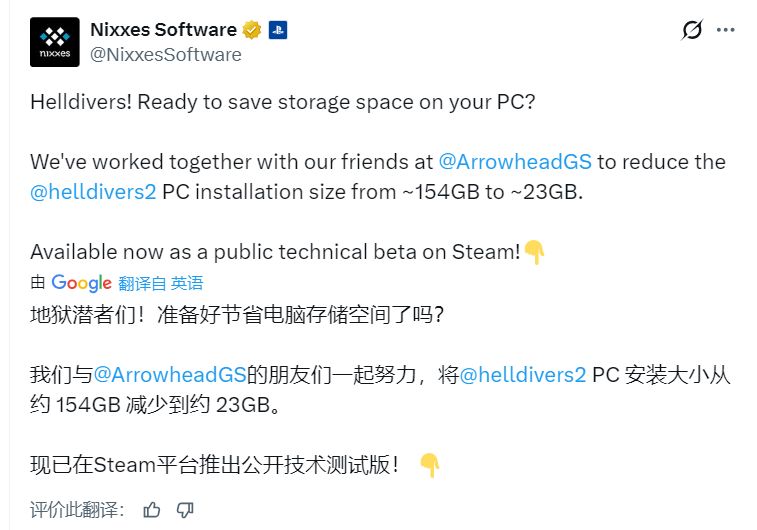Open the Nixxes Software display name
Screen dimensions: 757x530
pos(163,29)
